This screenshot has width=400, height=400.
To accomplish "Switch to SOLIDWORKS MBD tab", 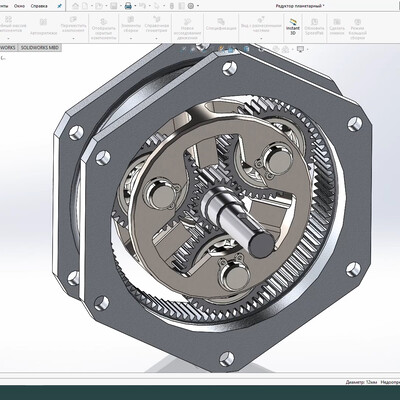I will 39,48.
